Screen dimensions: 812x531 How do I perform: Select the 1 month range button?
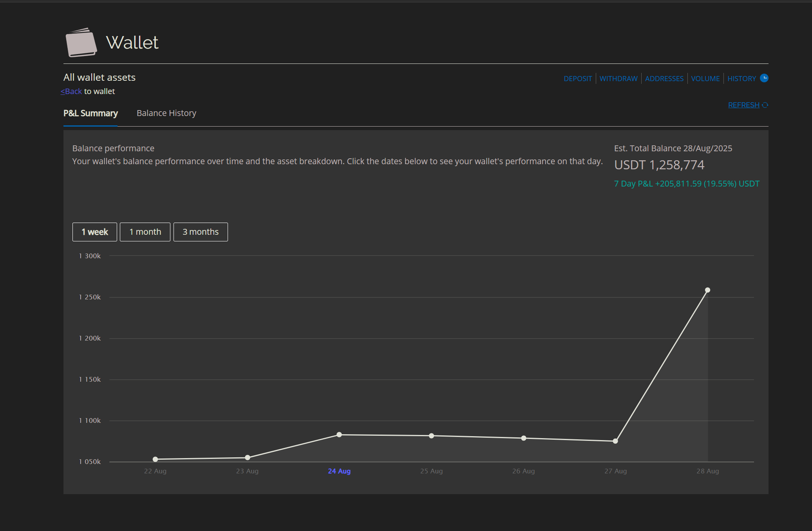[145, 232]
